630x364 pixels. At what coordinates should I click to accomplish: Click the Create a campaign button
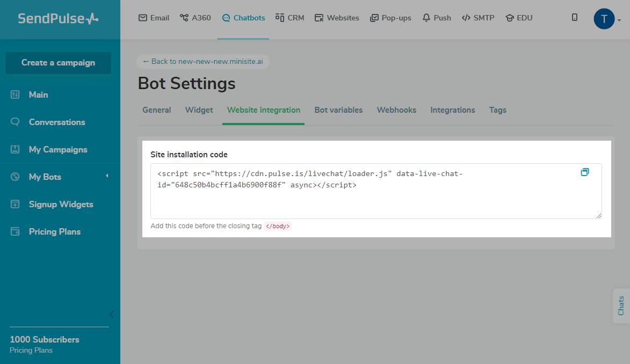pyautogui.click(x=58, y=63)
